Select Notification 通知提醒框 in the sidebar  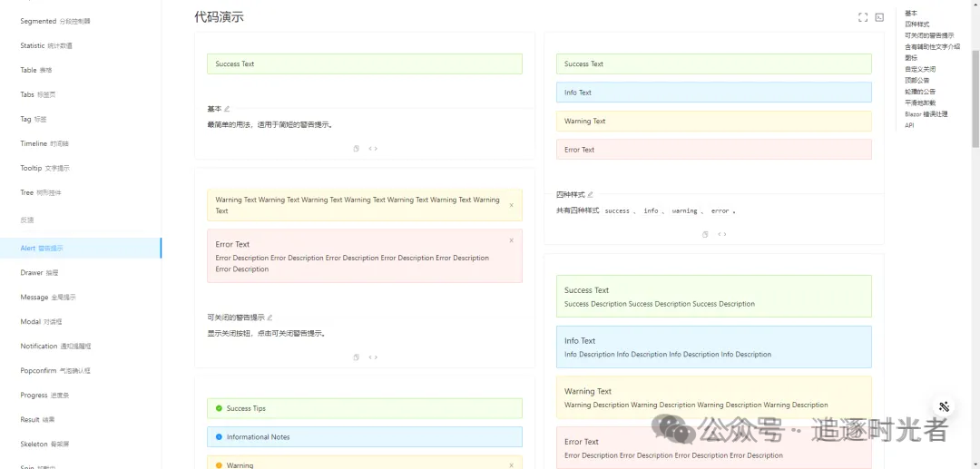[x=55, y=346]
